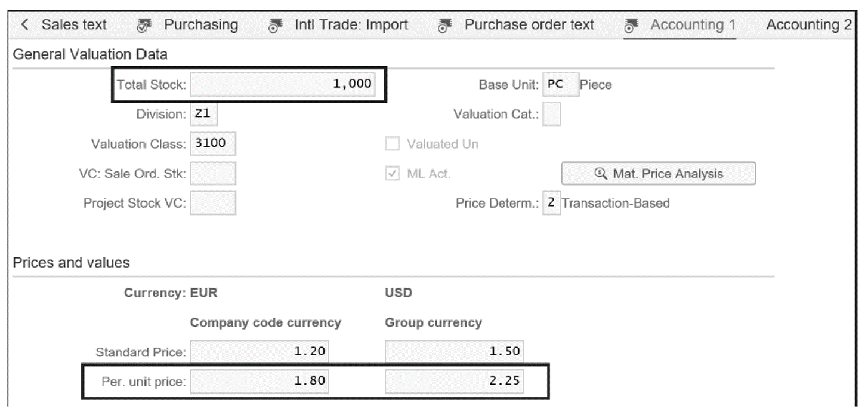868x418 pixels.
Task: Click the VC: Sale Ord. Stk field
Action: (x=212, y=173)
